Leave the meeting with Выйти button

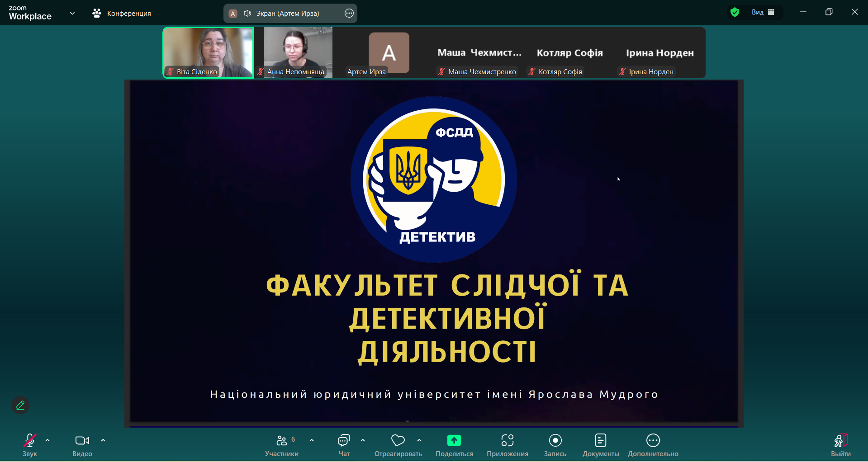pos(841,445)
